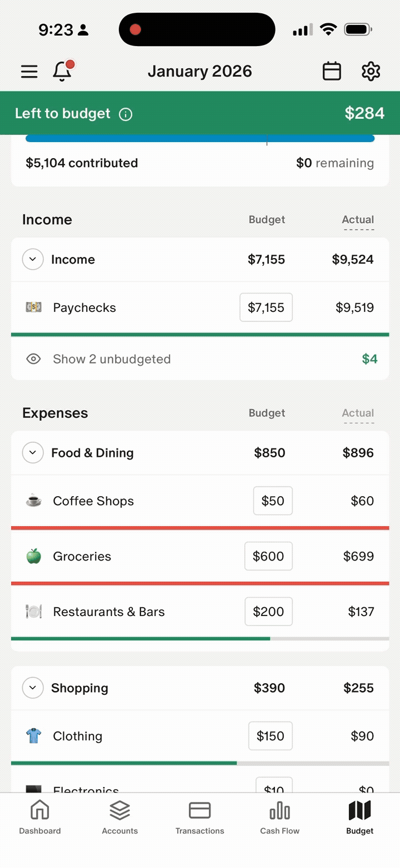Open the calendar month picker
This screenshot has height=868, width=400.
(332, 72)
